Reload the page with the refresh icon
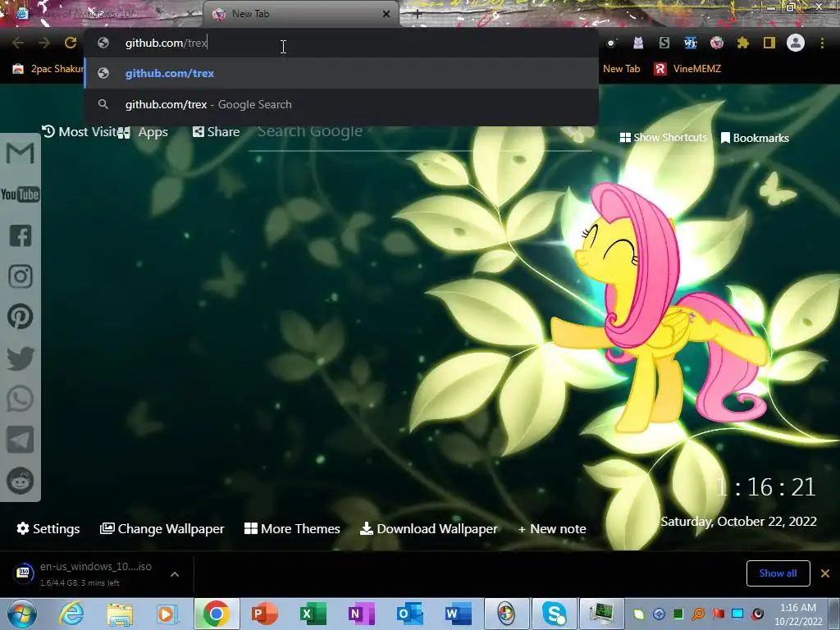The image size is (840, 630). tap(71, 43)
